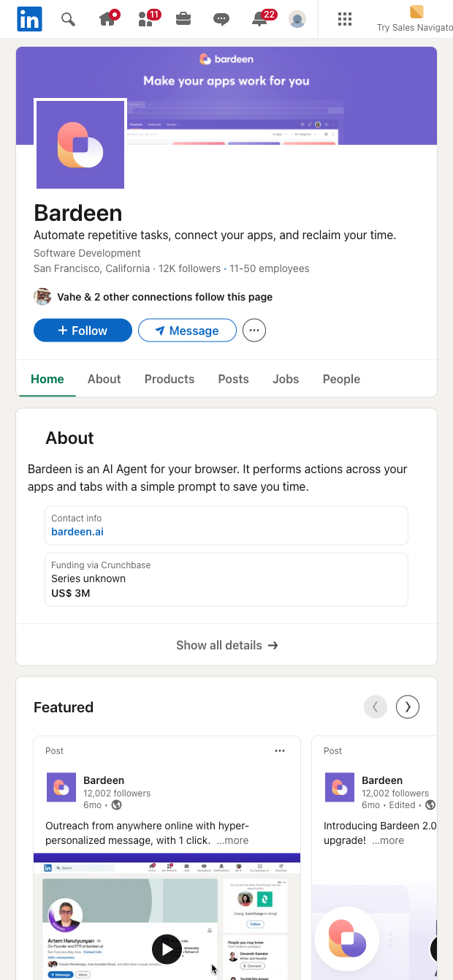Click Show all details

226,645
